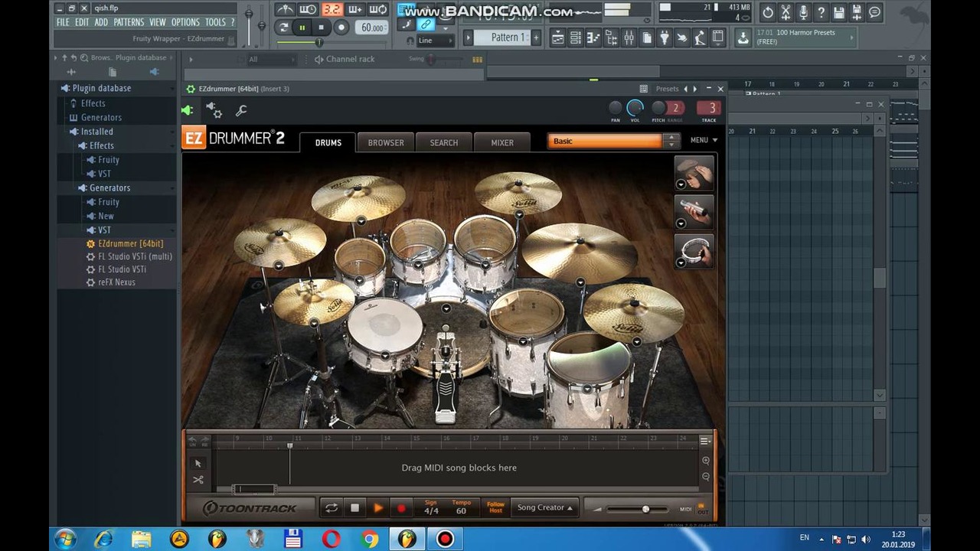
Task: Collapse the Installed tree node
Action: 96,132
